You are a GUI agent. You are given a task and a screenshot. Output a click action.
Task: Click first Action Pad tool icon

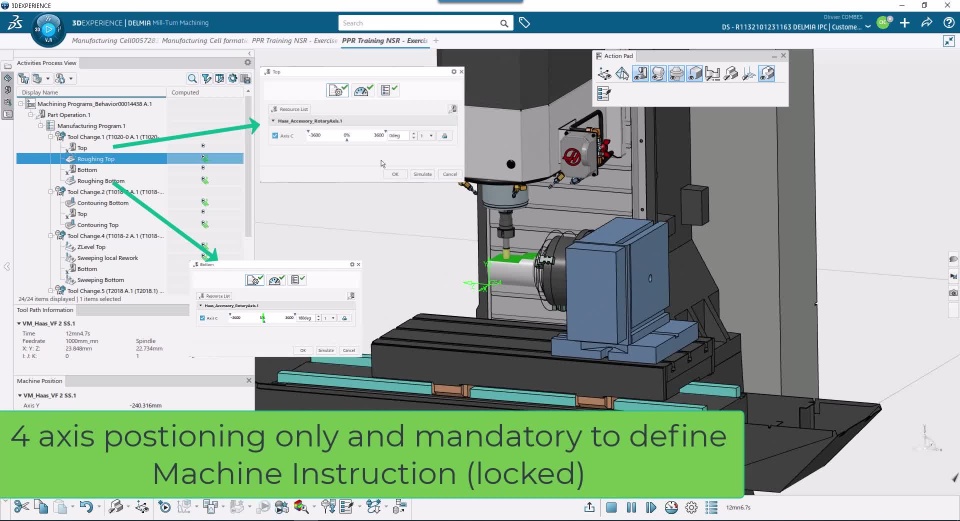pyautogui.click(x=604, y=74)
